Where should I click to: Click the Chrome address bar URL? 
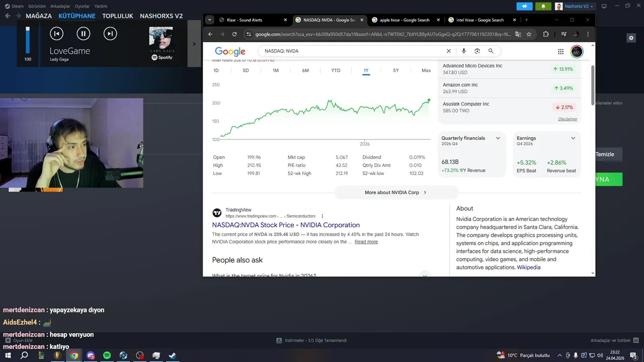tap(383, 34)
